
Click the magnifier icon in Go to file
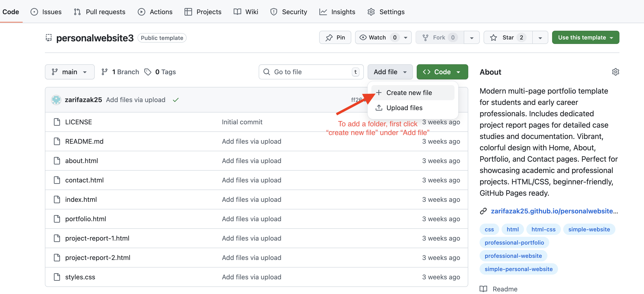pyautogui.click(x=266, y=72)
